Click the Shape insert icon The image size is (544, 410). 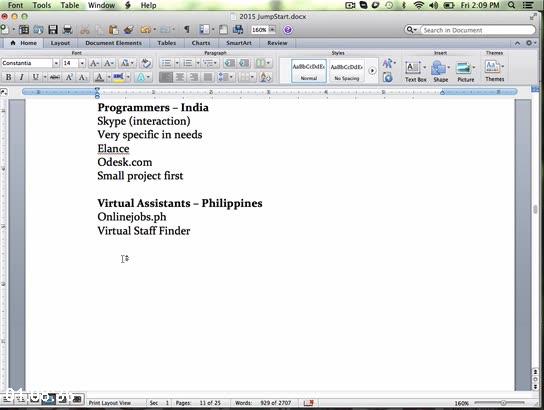tap(439, 68)
